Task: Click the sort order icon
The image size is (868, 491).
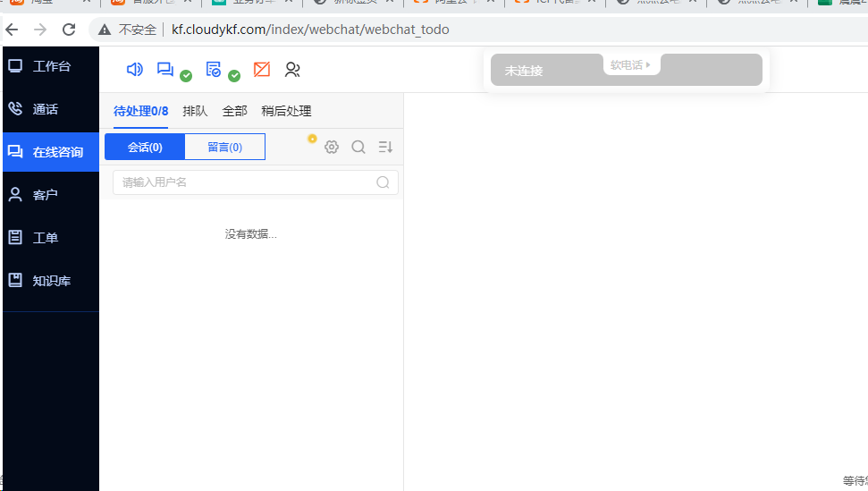Action: (385, 147)
